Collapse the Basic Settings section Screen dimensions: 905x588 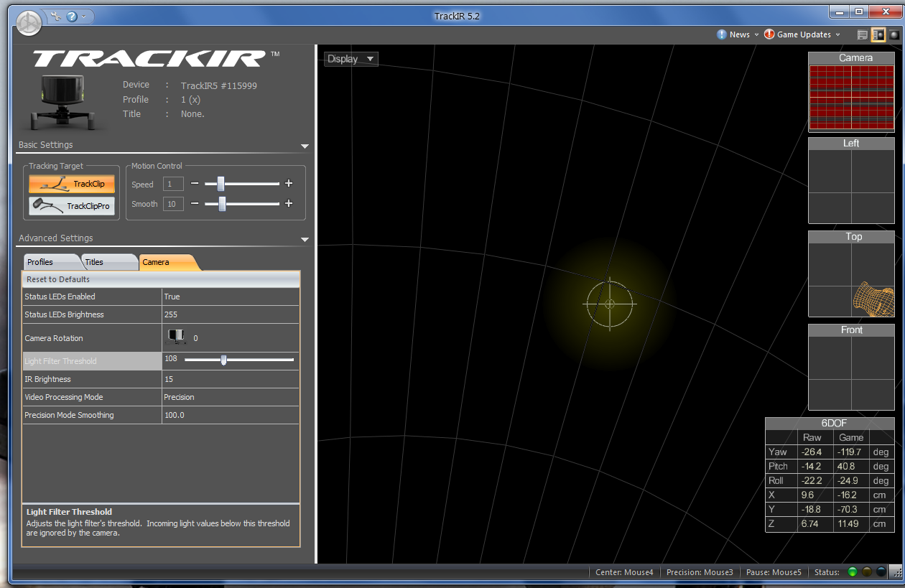(x=305, y=146)
